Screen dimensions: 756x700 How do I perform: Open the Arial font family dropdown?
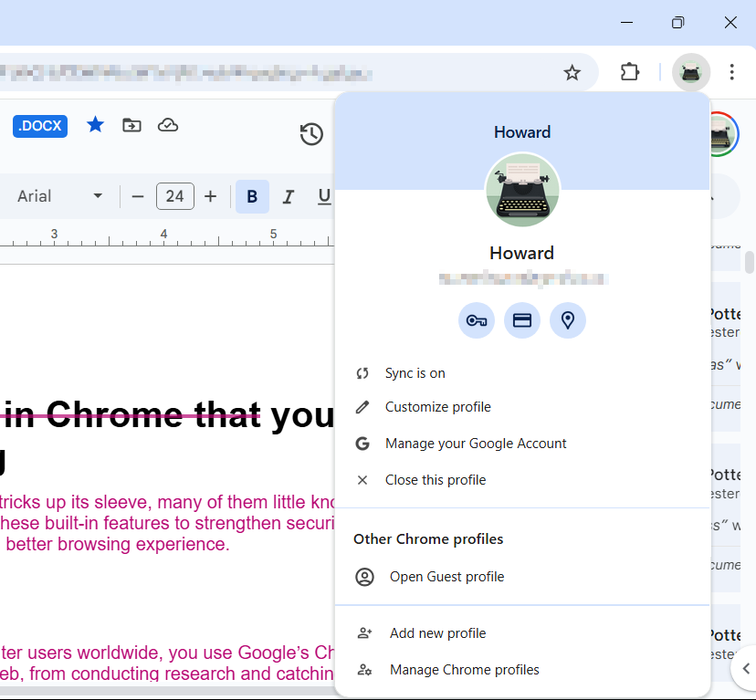click(58, 196)
